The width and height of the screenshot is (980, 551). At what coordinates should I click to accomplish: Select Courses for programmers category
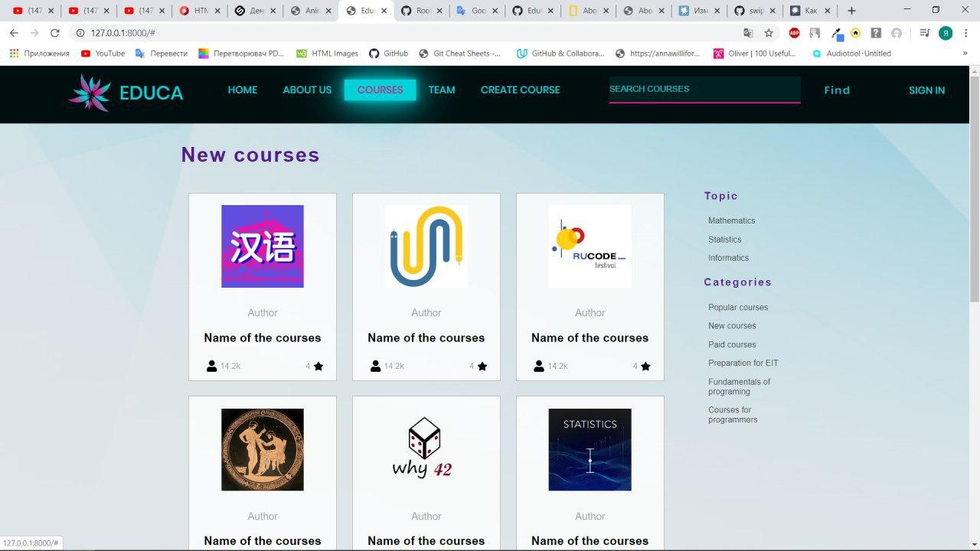coord(733,415)
